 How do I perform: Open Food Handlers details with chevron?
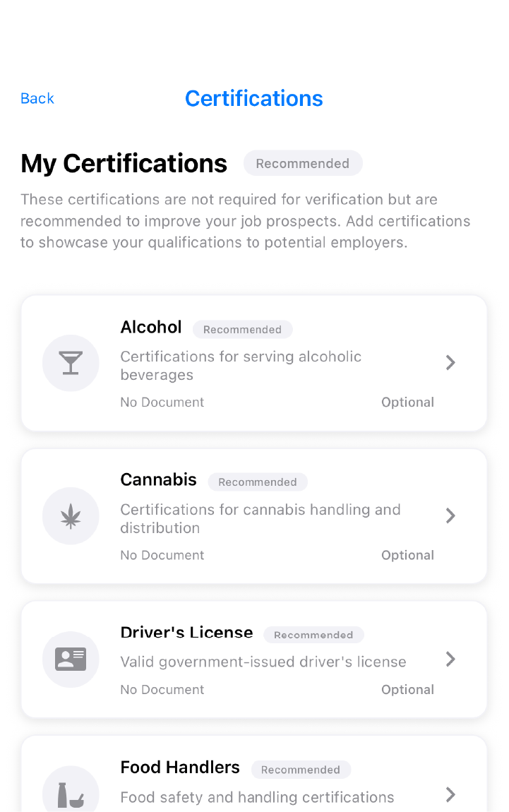point(450,795)
